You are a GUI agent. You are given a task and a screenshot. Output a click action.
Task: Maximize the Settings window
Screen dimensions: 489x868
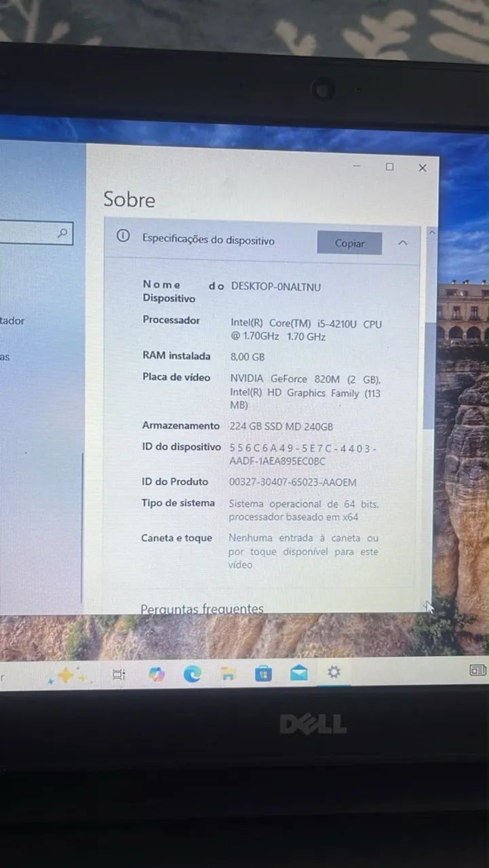[x=389, y=167]
